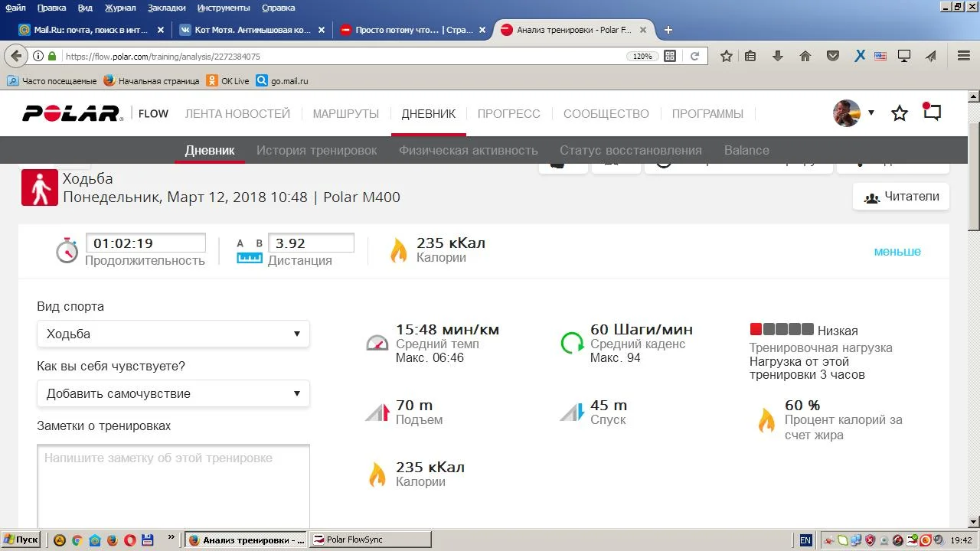Click the paper plane toolbar icon
Screen dimensions: 980x551
931,56
